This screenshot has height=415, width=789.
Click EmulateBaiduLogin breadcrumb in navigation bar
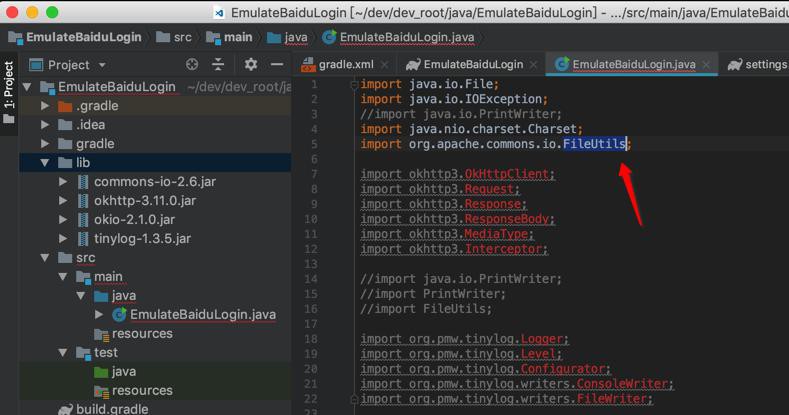75,37
